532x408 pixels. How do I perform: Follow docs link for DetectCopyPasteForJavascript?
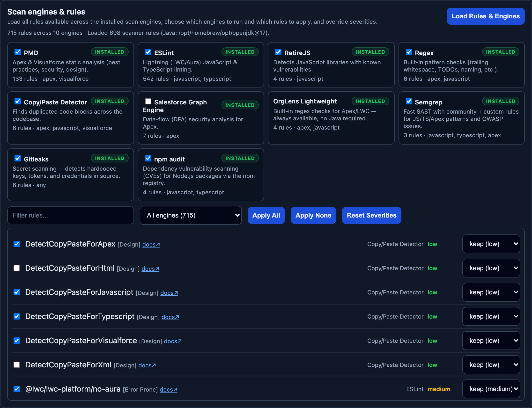[169, 293]
